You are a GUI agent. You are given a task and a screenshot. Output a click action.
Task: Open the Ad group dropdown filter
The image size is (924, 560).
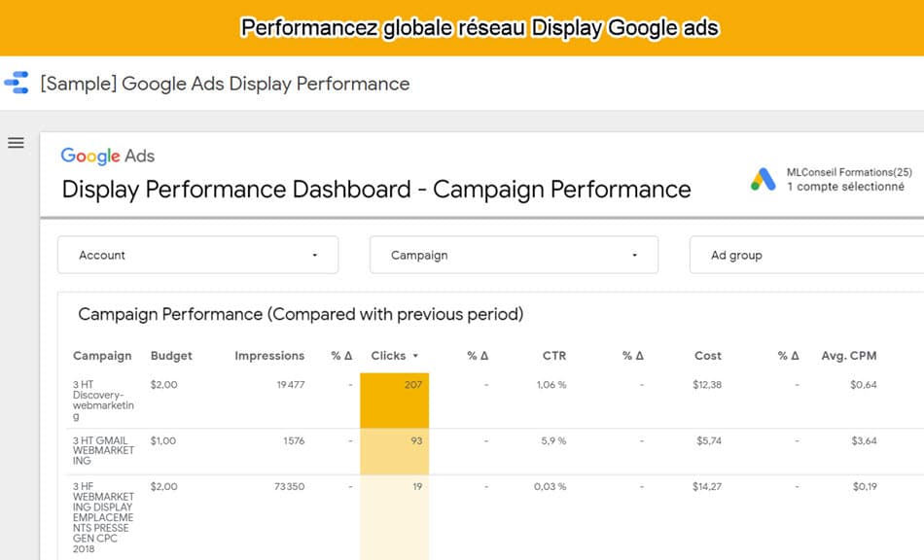[806, 255]
